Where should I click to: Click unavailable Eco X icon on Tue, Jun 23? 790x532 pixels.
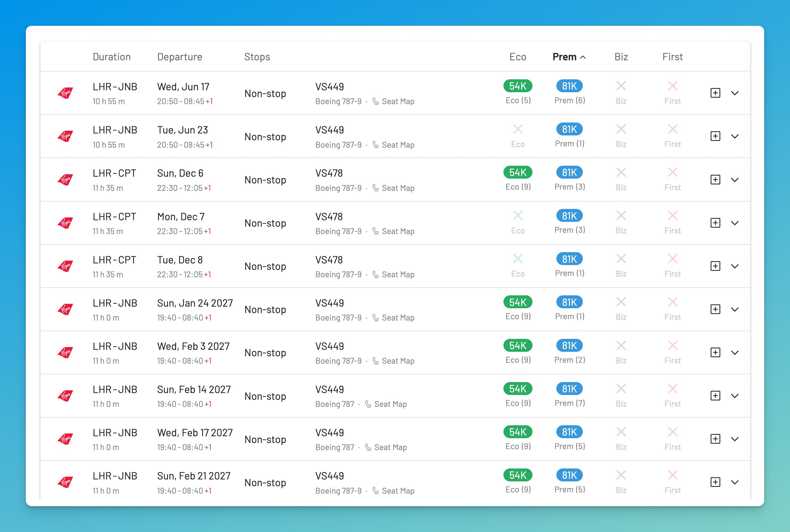[518, 129]
